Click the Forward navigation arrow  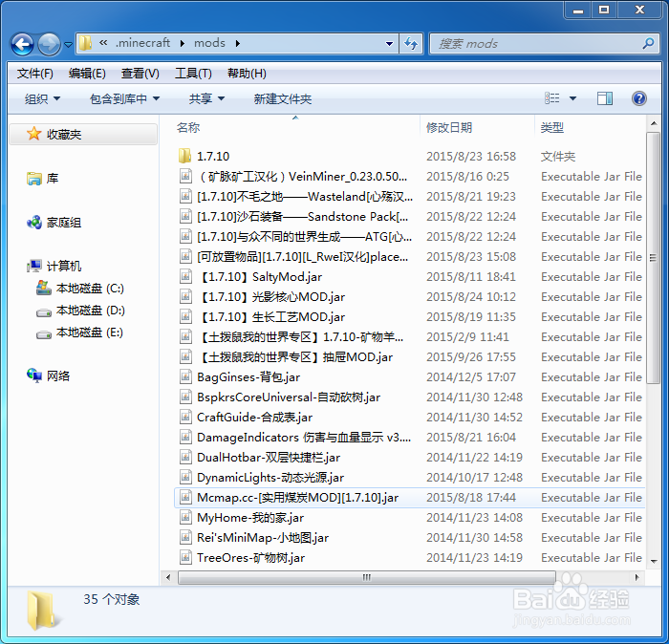pos(49,44)
